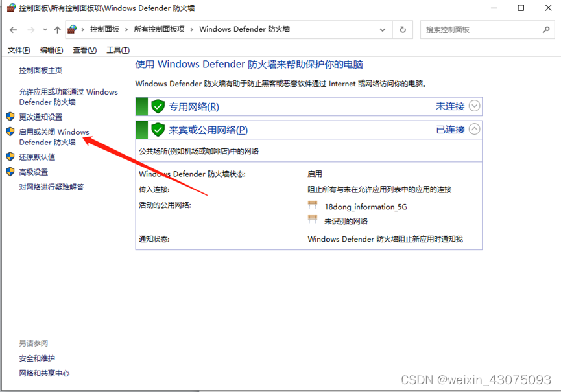The image size is (561, 392).
Task: Open the 查看(V) menu
Action: pyautogui.click(x=85, y=50)
